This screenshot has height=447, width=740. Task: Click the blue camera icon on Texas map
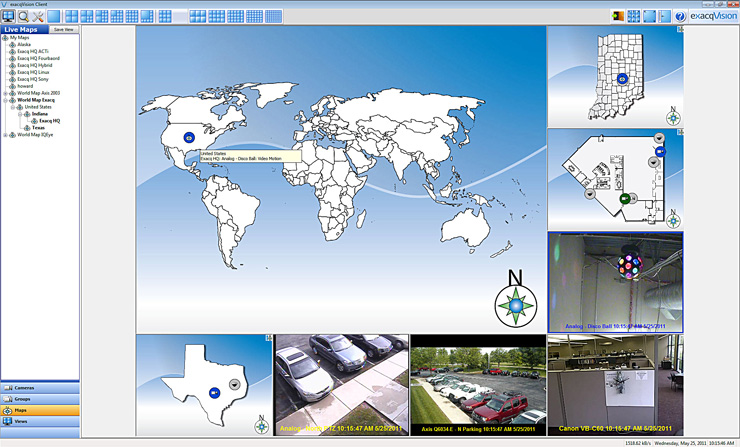point(213,392)
